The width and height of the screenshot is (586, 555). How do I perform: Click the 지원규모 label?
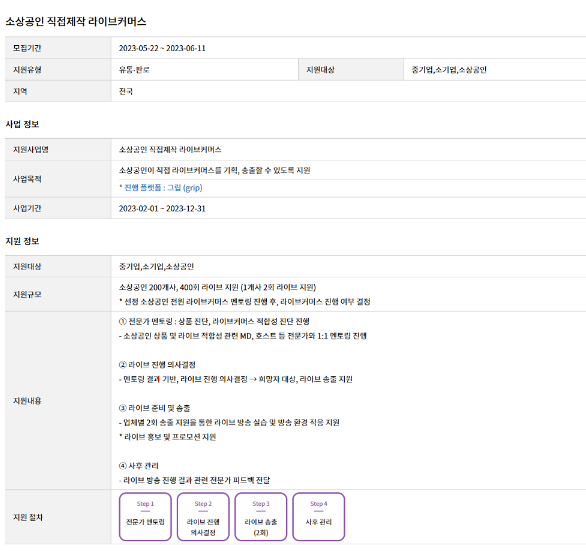click(27, 295)
